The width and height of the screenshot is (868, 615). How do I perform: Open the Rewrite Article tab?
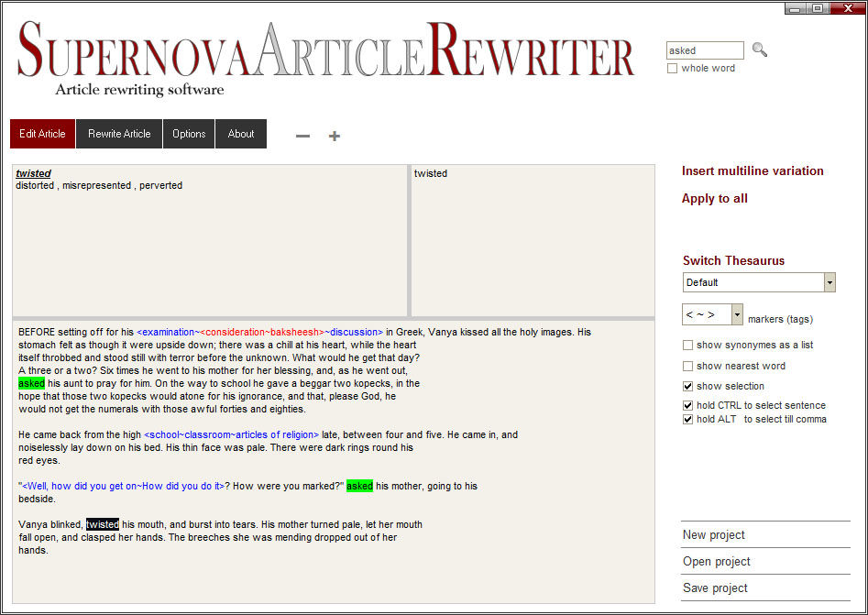coord(119,134)
